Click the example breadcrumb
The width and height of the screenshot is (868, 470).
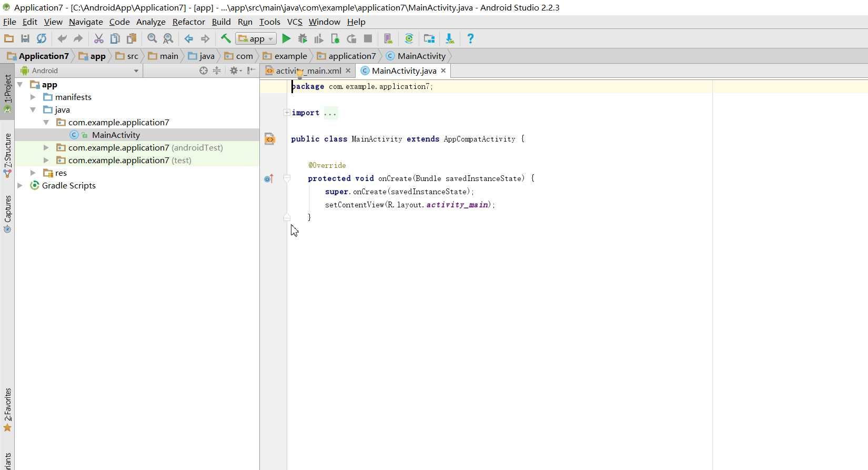(x=285, y=56)
